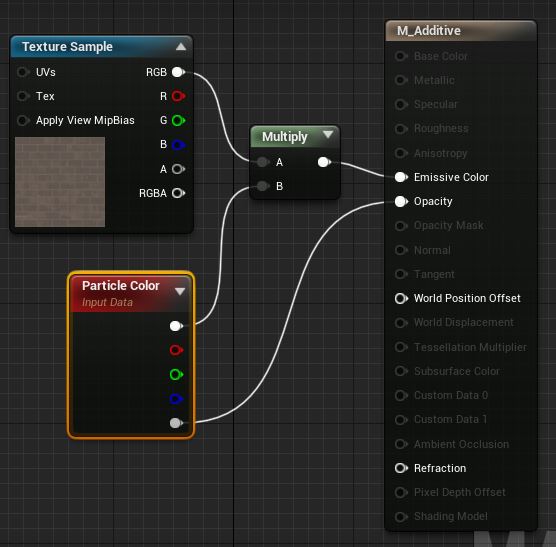Click the Particle Color red output pin
The height and width of the screenshot is (547, 556).
pos(176,350)
